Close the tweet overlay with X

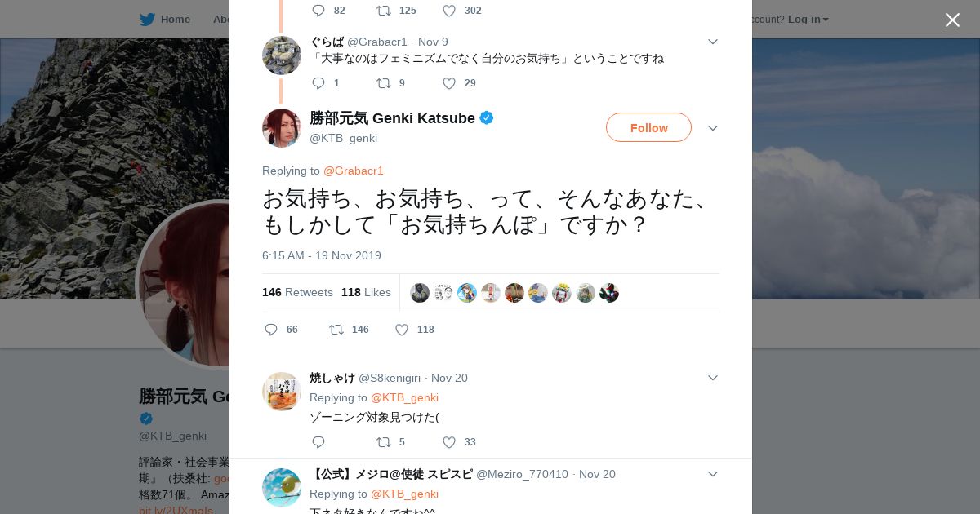952,20
